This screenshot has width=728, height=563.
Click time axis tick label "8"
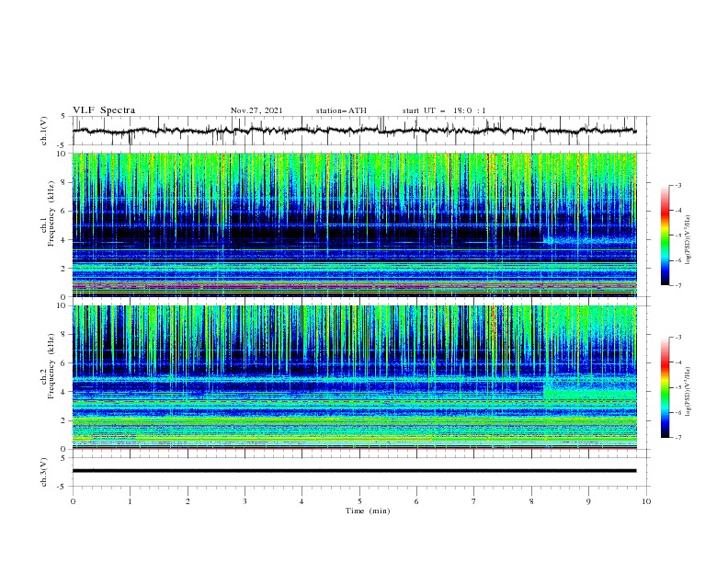531,501
